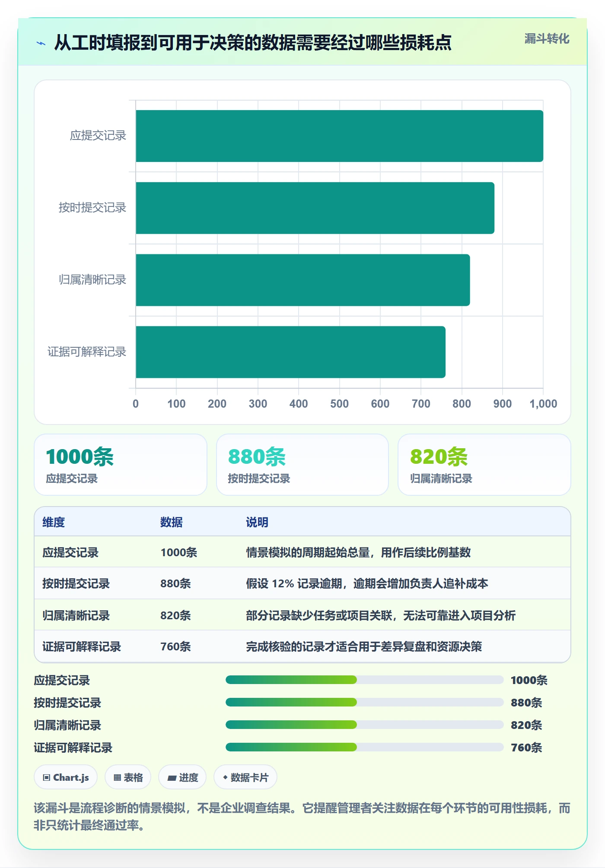Click the 漏斗转化 tag in the header
Image resolution: width=605 pixels, height=868 pixels.
point(547,39)
